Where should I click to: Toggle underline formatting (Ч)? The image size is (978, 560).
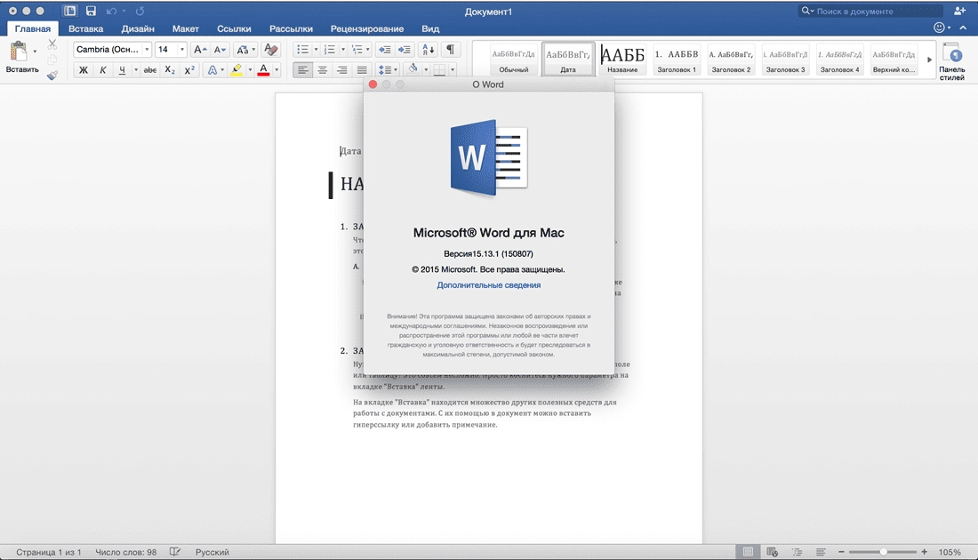click(x=123, y=70)
